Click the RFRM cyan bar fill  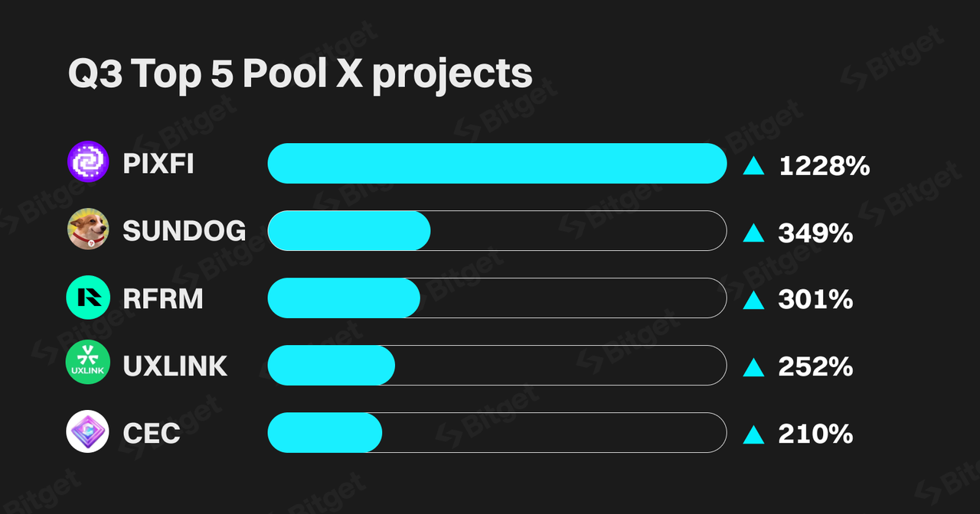(x=344, y=298)
